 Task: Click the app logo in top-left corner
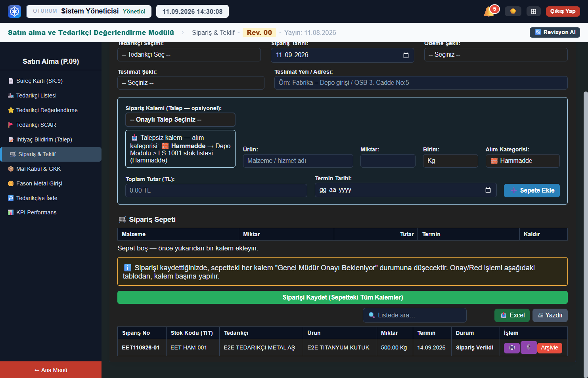point(15,11)
